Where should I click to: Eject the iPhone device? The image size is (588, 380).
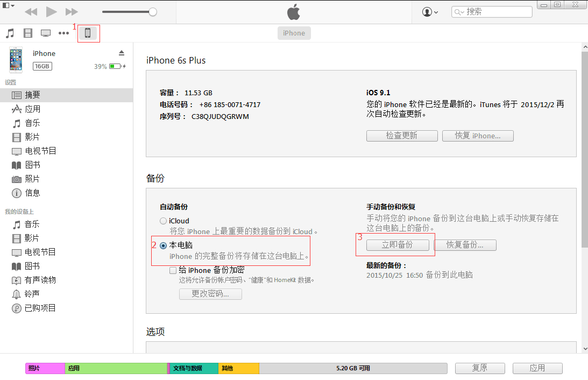pos(122,53)
